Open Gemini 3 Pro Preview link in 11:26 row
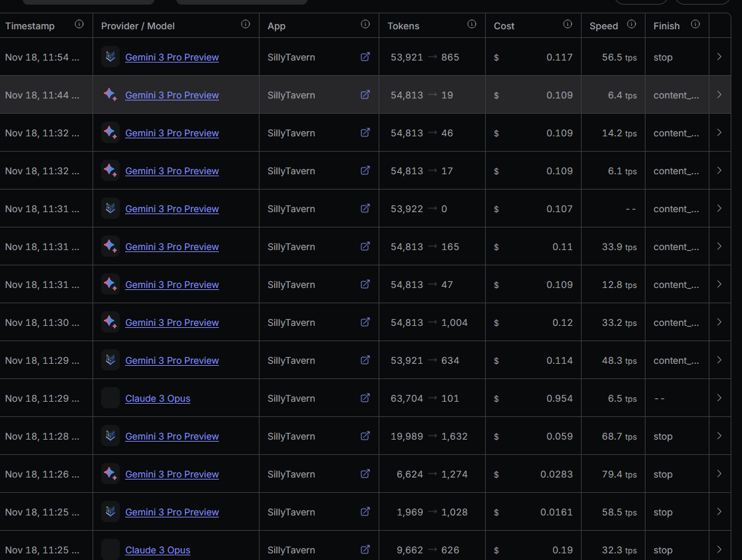Image resolution: width=742 pixels, height=560 pixels. pyautogui.click(x=172, y=474)
